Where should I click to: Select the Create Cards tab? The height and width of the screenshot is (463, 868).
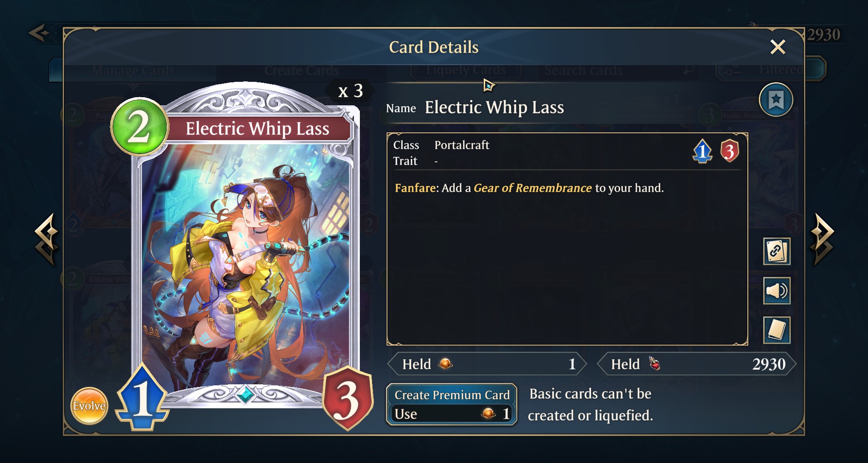pyautogui.click(x=301, y=70)
